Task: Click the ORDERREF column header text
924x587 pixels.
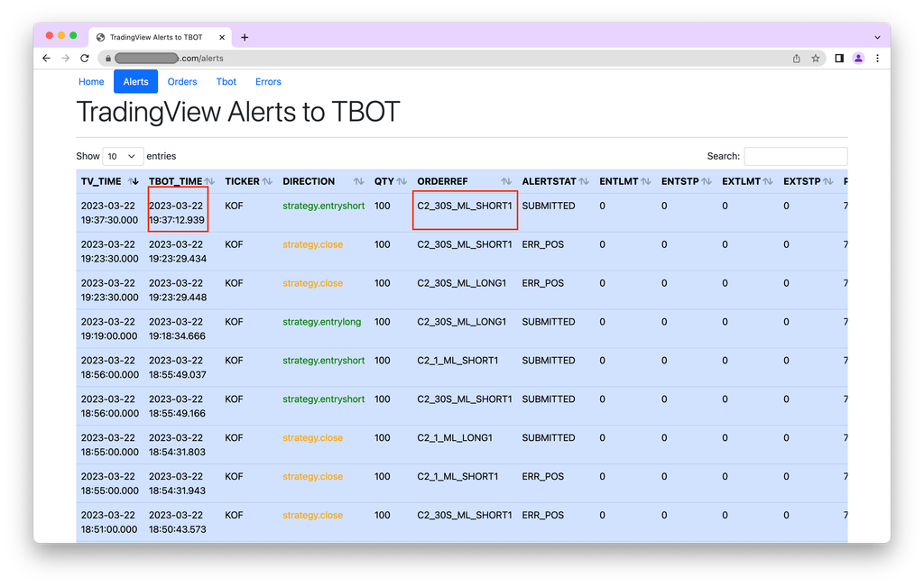Action: pyautogui.click(x=442, y=181)
